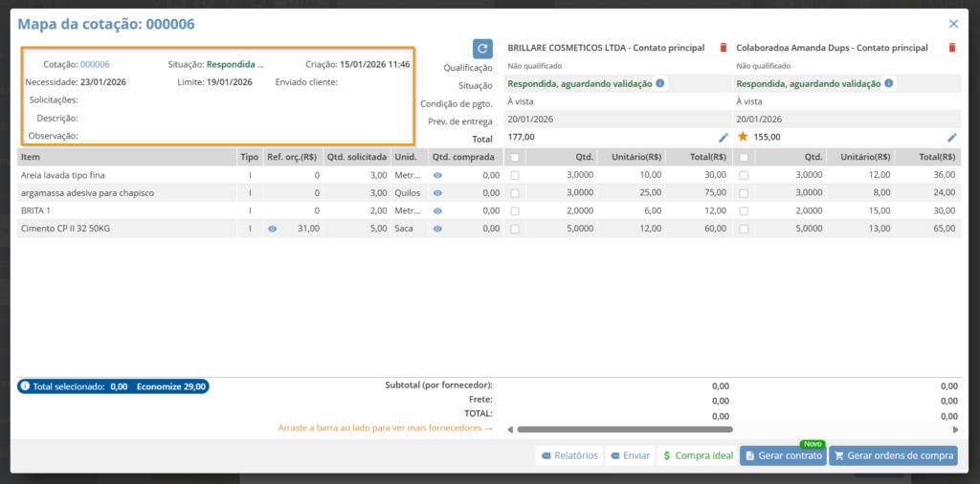Click the star icon next to 155,00
The height and width of the screenshot is (484, 980).
[743, 138]
